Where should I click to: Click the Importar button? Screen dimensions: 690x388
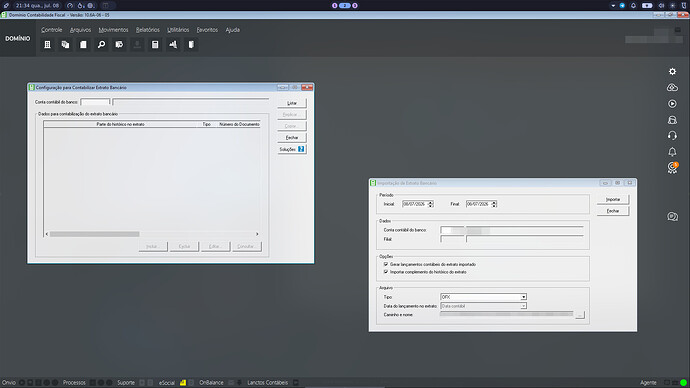[613, 199]
